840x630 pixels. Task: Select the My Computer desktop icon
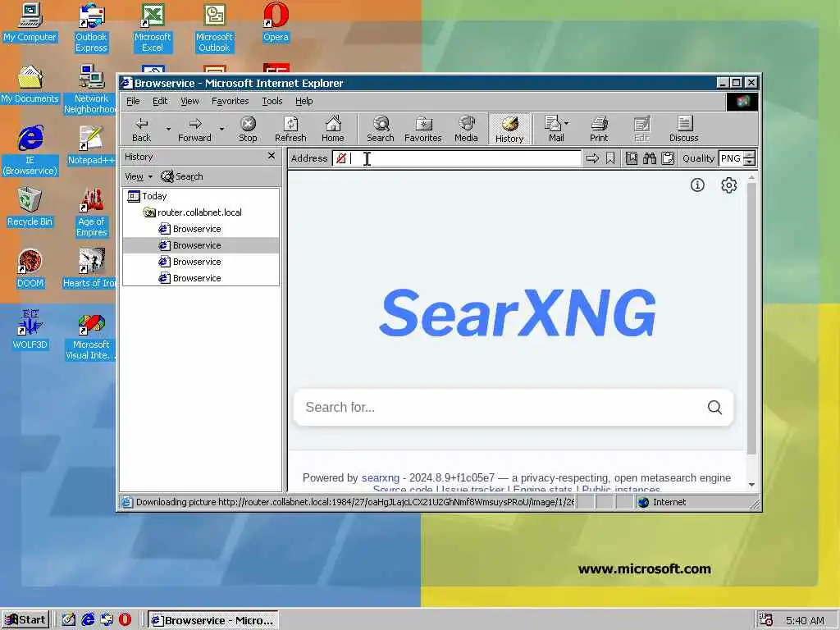pos(30,22)
